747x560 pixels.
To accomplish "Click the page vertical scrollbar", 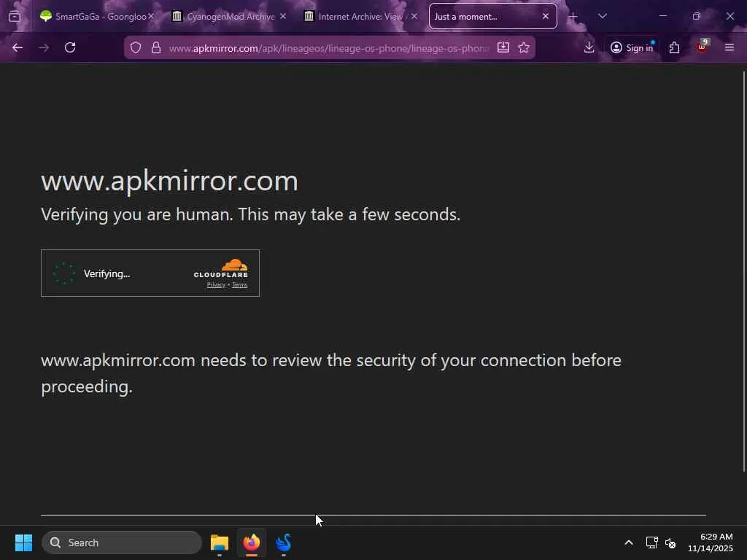I will tap(743, 271).
